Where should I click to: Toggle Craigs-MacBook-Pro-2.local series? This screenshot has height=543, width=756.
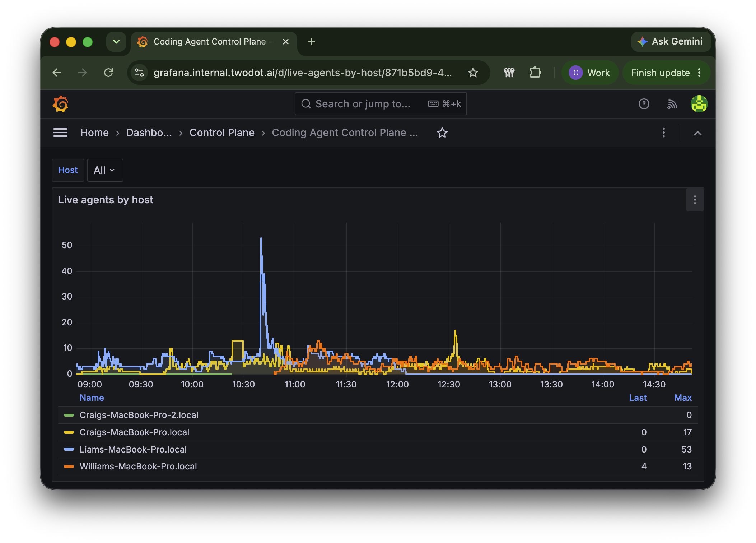(x=139, y=415)
